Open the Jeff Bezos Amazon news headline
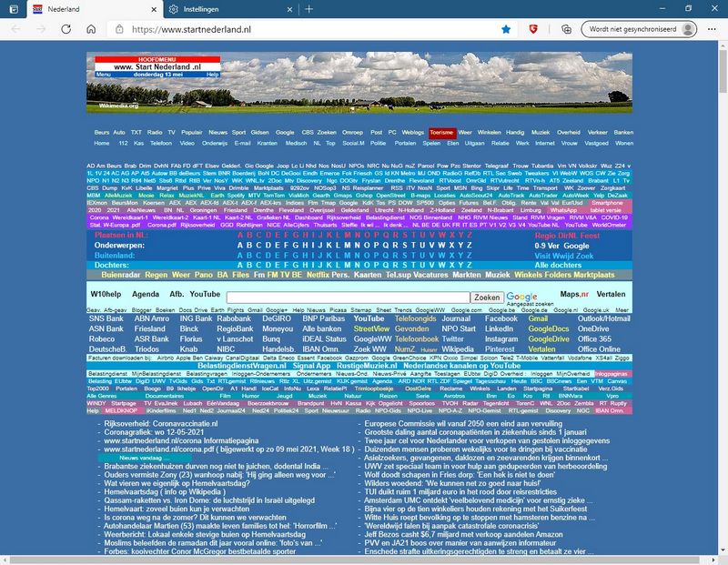This screenshot has height=565, width=728. tap(463, 534)
